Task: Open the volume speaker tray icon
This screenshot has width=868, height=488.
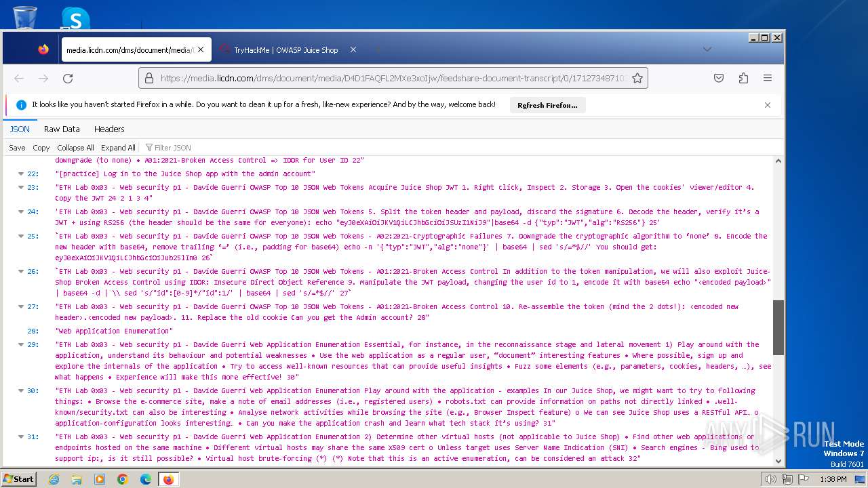Action: click(771, 479)
